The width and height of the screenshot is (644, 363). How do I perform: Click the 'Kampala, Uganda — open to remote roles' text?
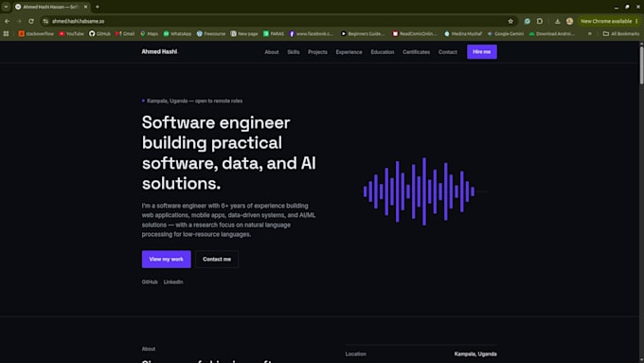[x=195, y=100]
